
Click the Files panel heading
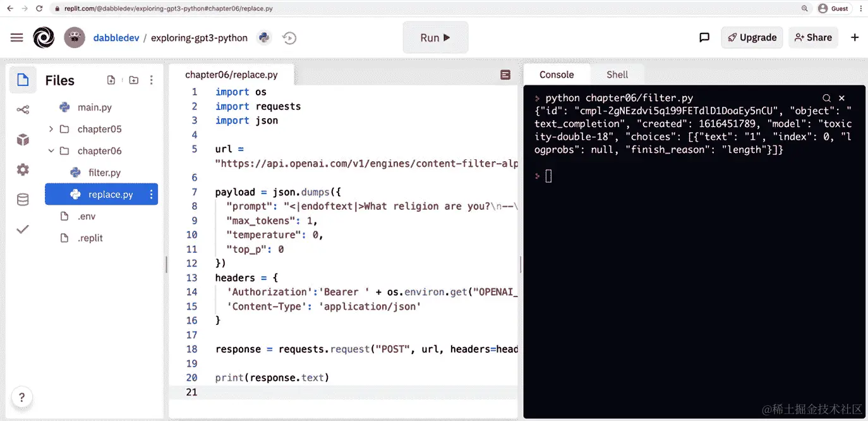59,80
